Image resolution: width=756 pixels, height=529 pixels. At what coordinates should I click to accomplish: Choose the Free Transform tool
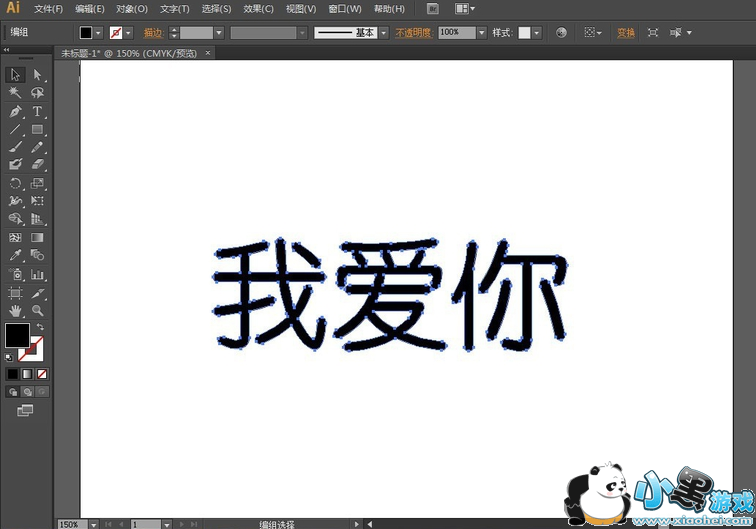pyautogui.click(x=37, y=201)
